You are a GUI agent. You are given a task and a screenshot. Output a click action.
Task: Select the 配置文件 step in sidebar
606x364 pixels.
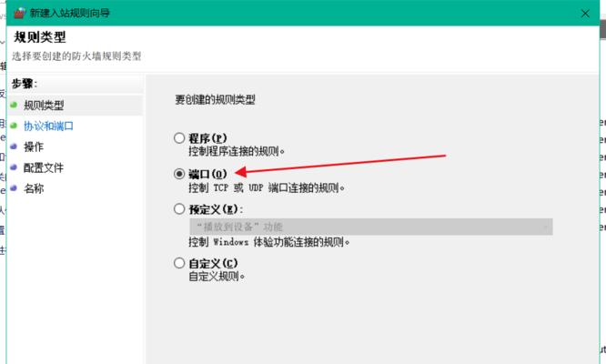point(44,167)
